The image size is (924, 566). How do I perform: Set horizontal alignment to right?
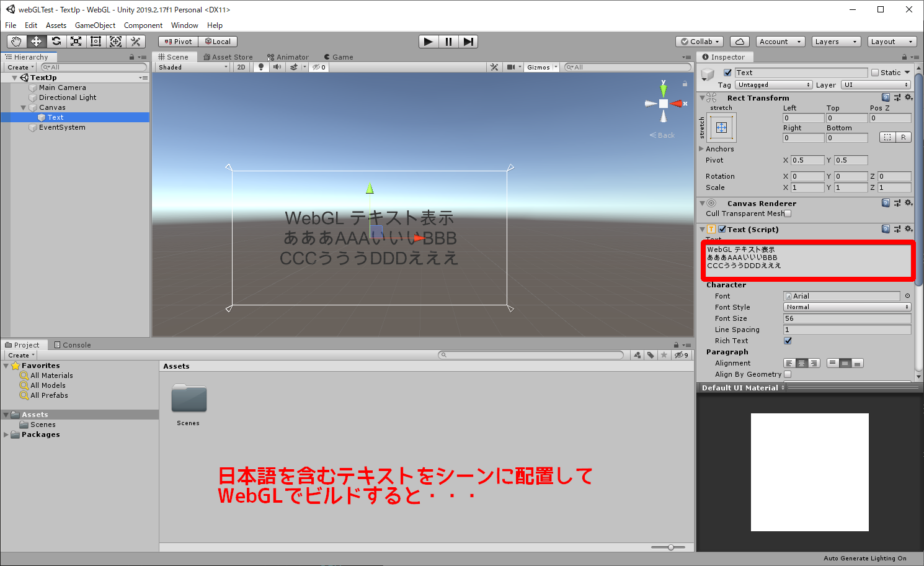pyautogui.click(x=814, y=363)
